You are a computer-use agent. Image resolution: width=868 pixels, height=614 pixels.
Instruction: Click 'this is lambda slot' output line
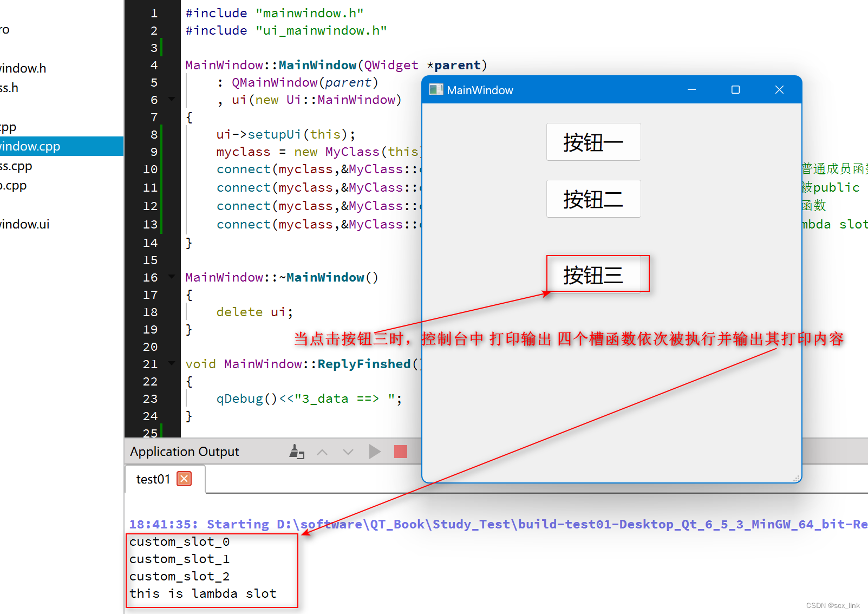tap(203, 593)
